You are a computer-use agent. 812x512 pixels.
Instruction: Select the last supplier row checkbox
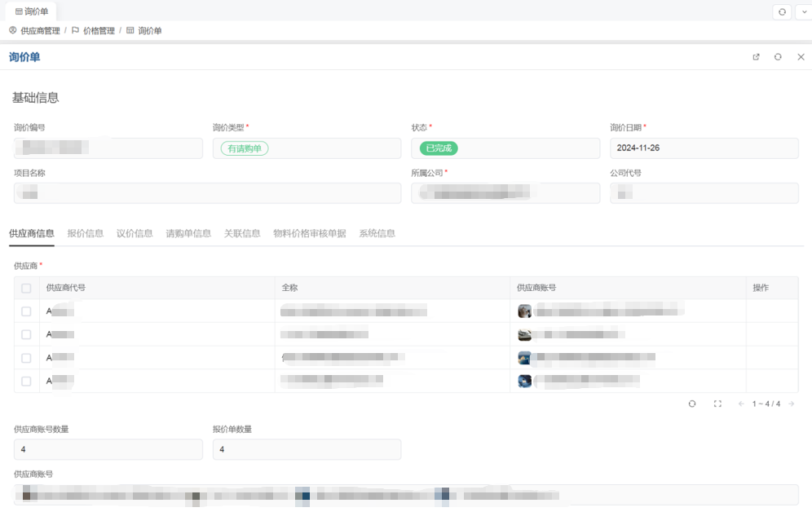point(26,381)
